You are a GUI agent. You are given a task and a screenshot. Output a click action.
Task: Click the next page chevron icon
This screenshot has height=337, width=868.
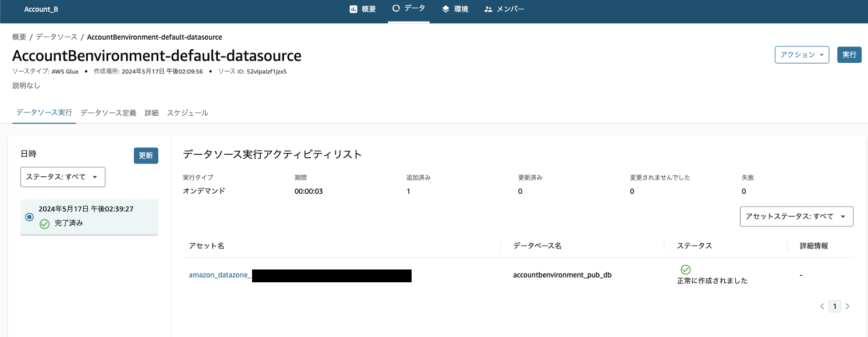848,306
